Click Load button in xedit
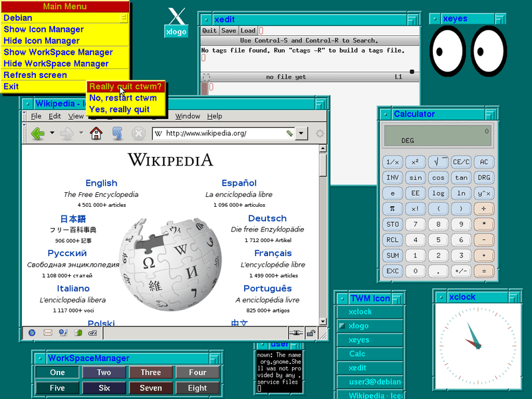532x399 pixels. pos(247,31)
